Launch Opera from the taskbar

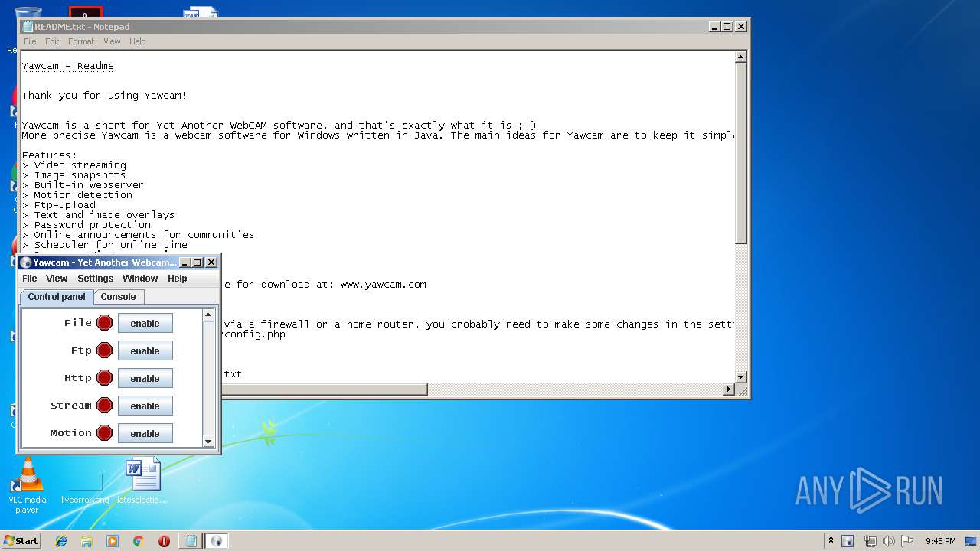pos(164,541)
